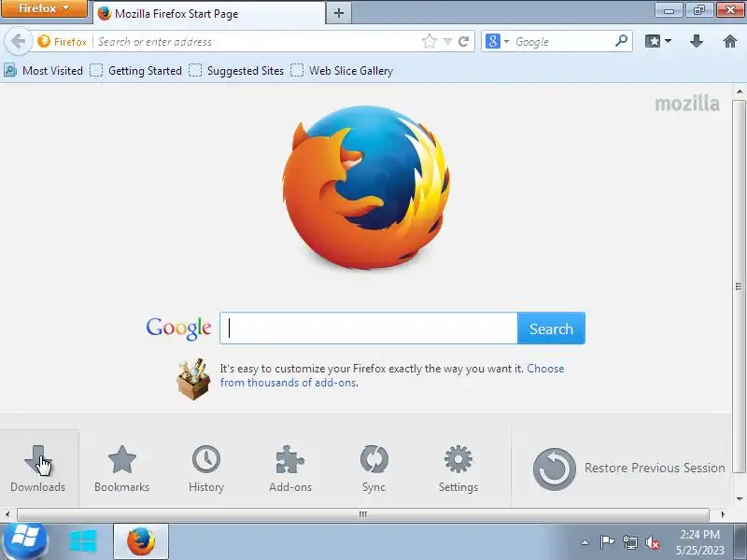Go to the home page icon
The width and height of the screenshot is (747, 560).
click(730, 41)
